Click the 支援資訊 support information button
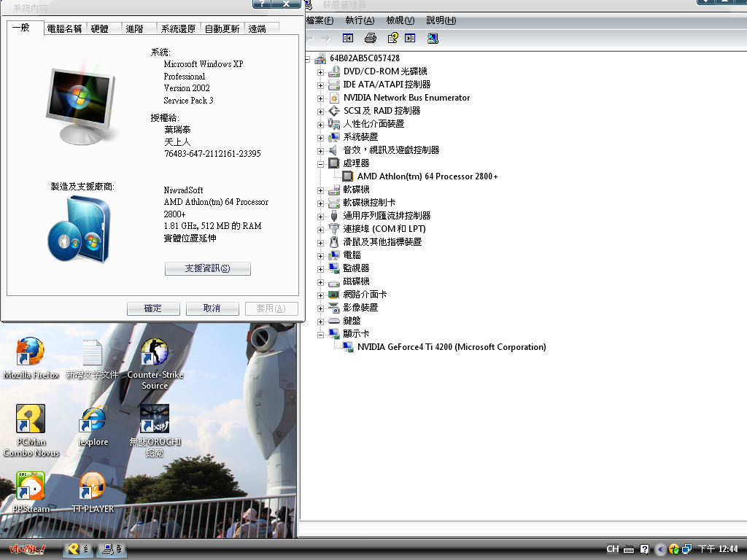747x560 pixels. [x=207, y=268]
